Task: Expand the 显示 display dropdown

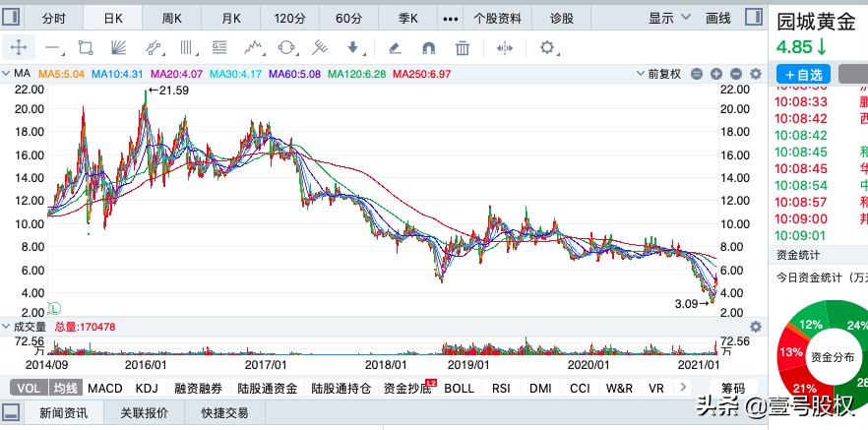Action: tap(668, 18)
